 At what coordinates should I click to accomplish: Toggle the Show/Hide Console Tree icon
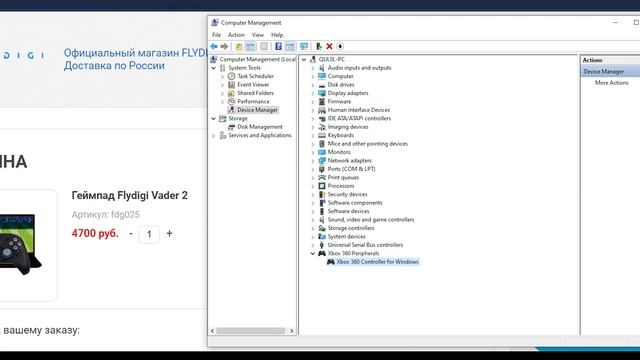tap(250, 47)
